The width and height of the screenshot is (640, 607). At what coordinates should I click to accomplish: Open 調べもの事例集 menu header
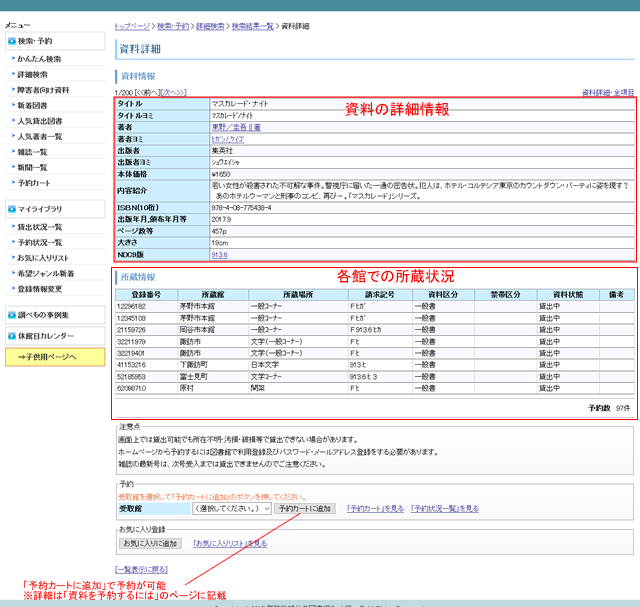click(x=55, y=315)
